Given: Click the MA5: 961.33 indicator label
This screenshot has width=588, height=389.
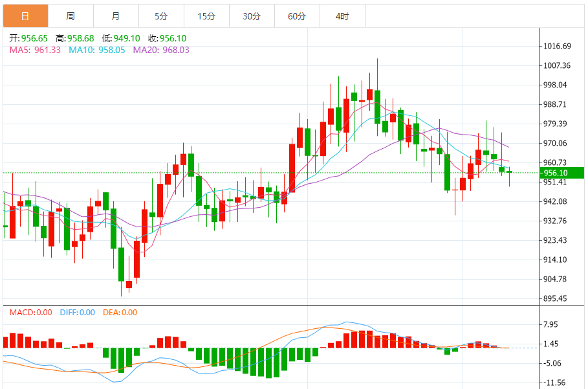Looking at the screenshot, I should coord(35,50).
